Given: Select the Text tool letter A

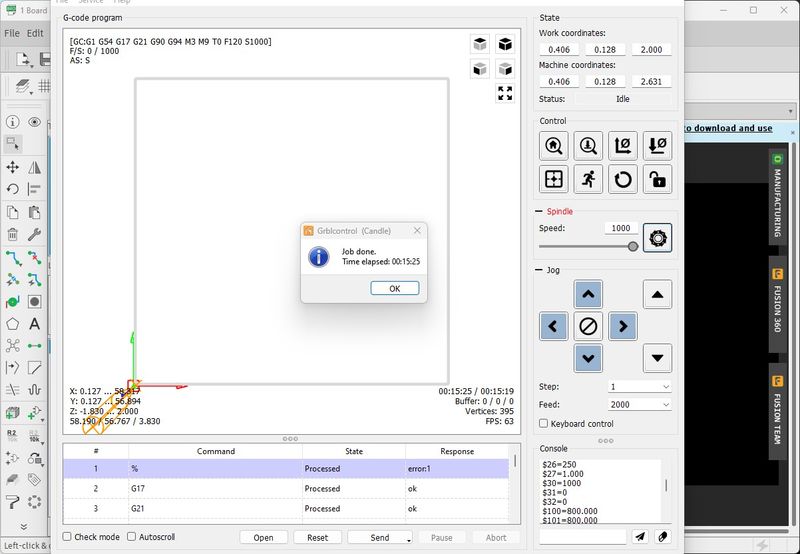Looking at the screenshot, I should tap(34, 324).
